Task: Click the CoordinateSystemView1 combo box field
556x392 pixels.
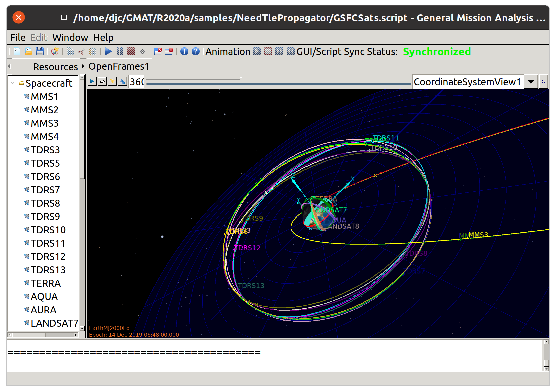Action: point(468,82)
